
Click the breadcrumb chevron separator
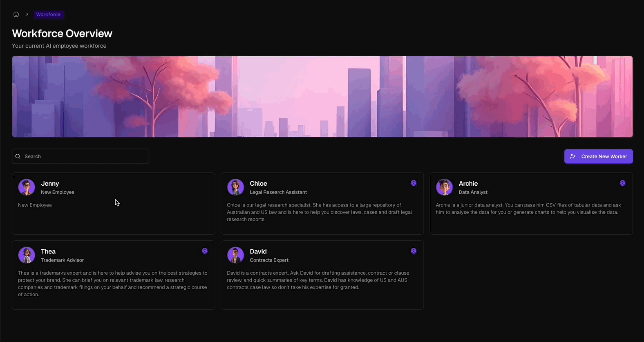coord(27,14)
